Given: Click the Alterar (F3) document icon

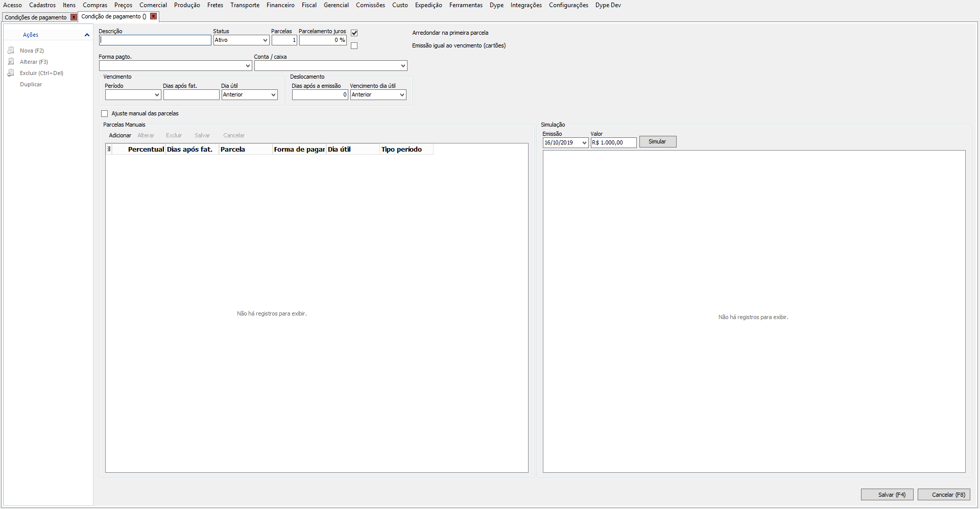Looking at the screenshot, I should coord(11,62).
